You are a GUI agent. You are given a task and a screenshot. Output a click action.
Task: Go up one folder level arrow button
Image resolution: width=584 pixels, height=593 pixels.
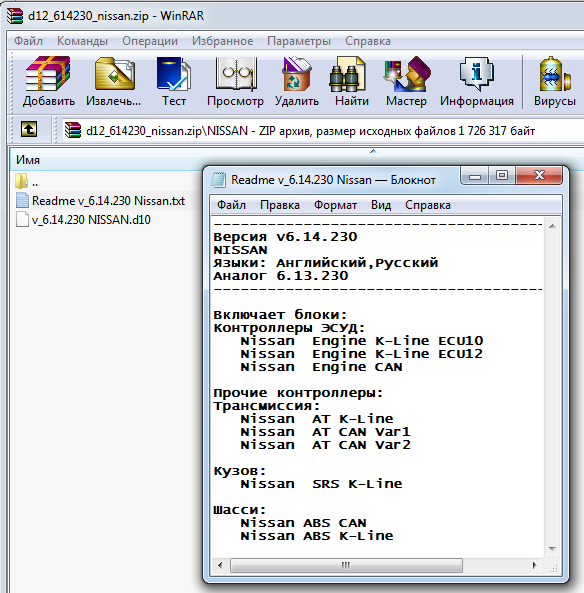coord(29,130)
